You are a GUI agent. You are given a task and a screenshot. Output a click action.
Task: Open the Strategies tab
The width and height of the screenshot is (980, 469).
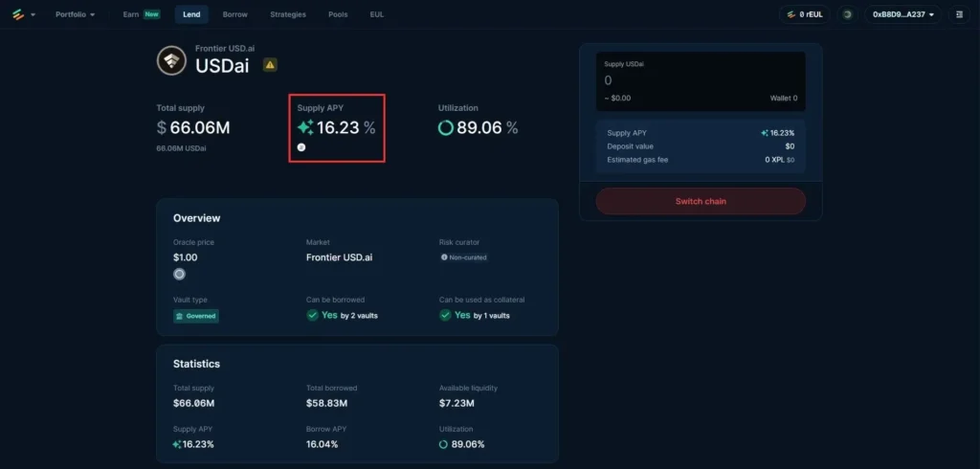click(288, 14)
